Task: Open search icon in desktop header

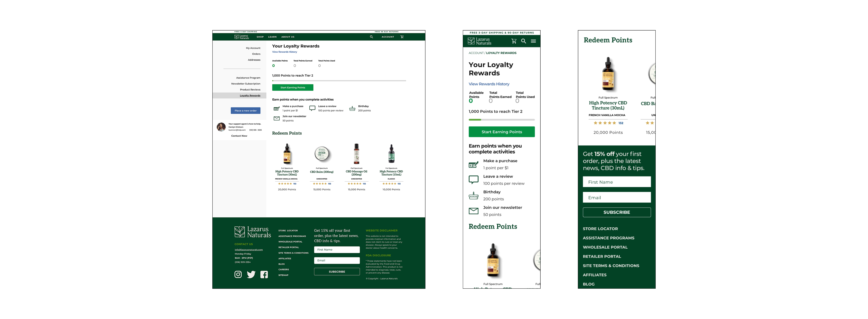Action: coord(371,37)
